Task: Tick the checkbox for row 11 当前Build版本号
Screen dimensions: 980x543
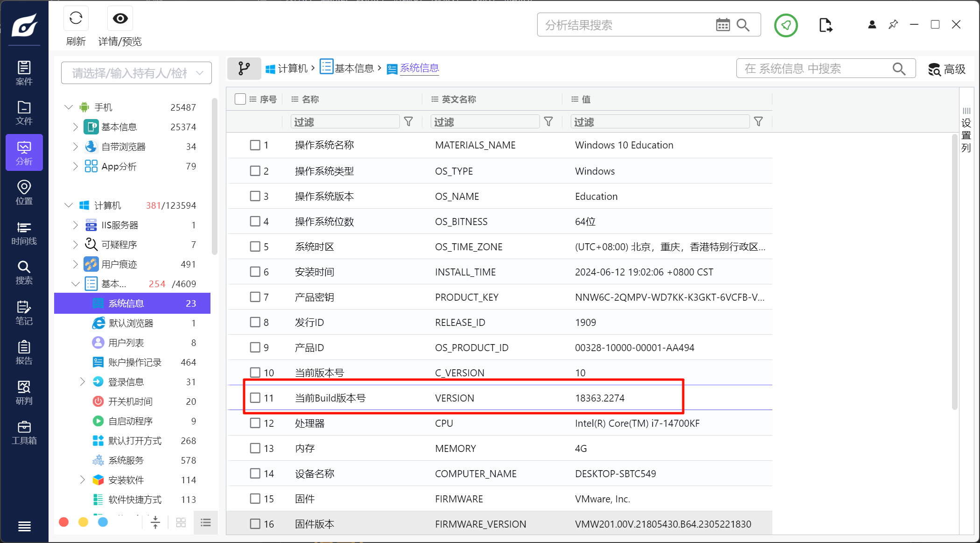Action: 255,398
